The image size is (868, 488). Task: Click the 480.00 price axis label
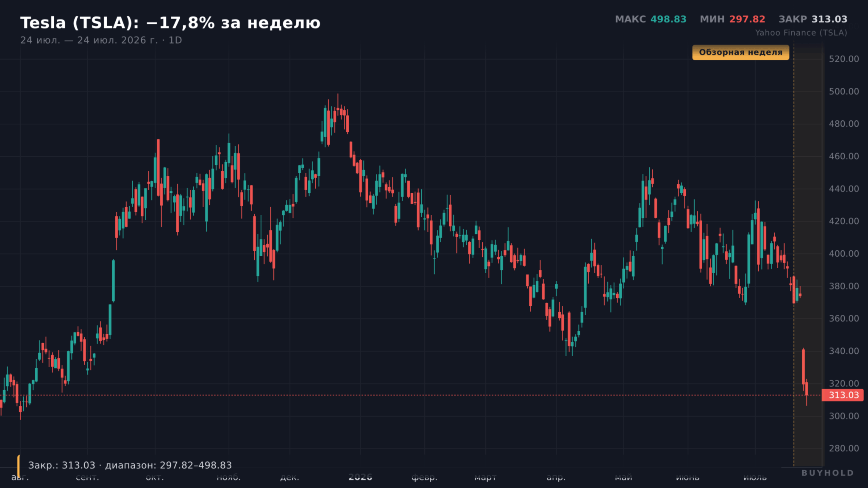tap(844, 124)
